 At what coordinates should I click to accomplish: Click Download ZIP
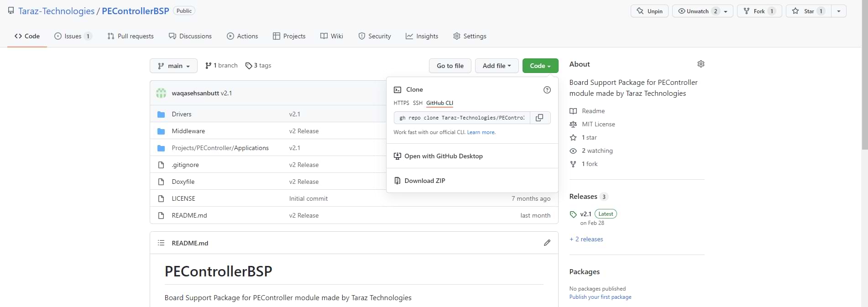point(472,181)
